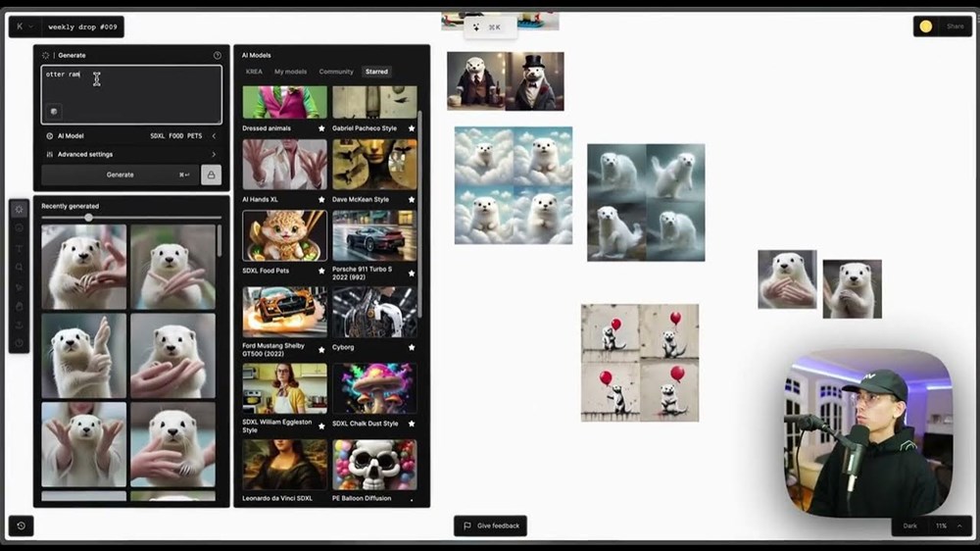
Task: Select the AI Hands XL model thumbnail
Action: point(284,165)
